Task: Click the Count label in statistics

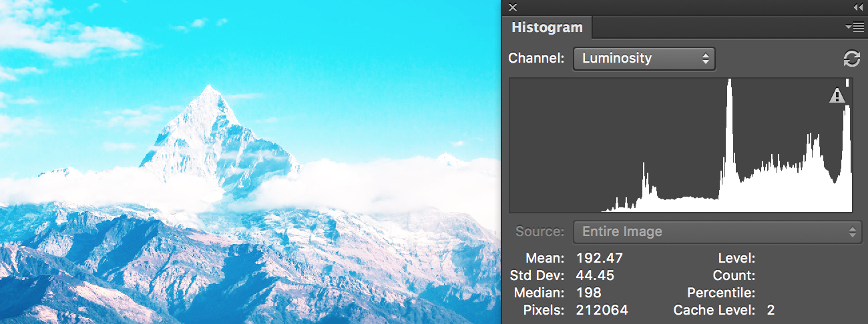Action: [734, 275]
